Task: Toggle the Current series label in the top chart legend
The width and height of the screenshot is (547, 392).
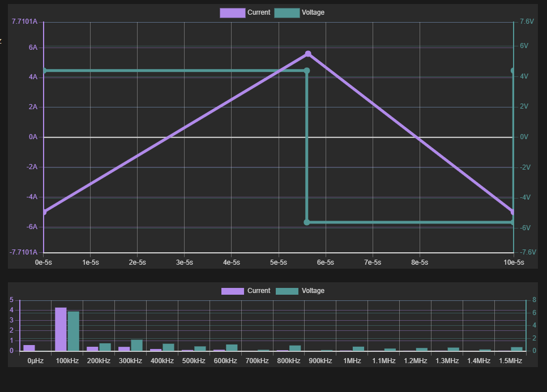Action: point(259,12)
